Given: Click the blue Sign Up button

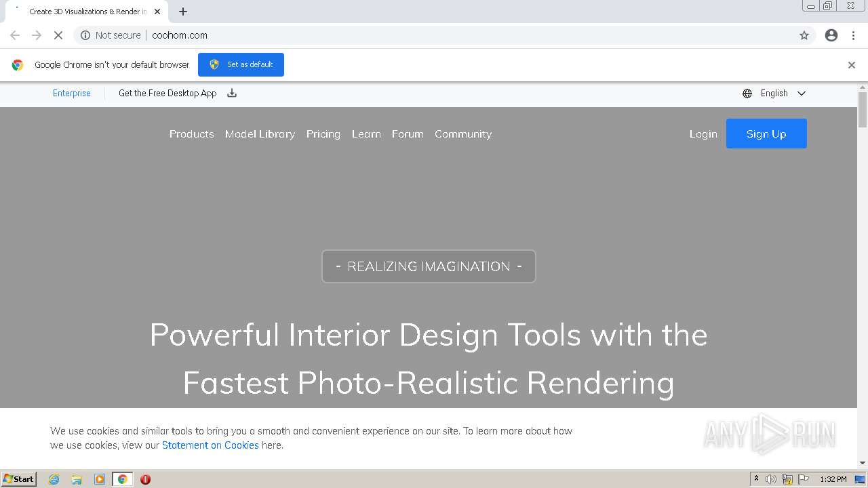Looking at the screenshot, I should coord(766,134).
